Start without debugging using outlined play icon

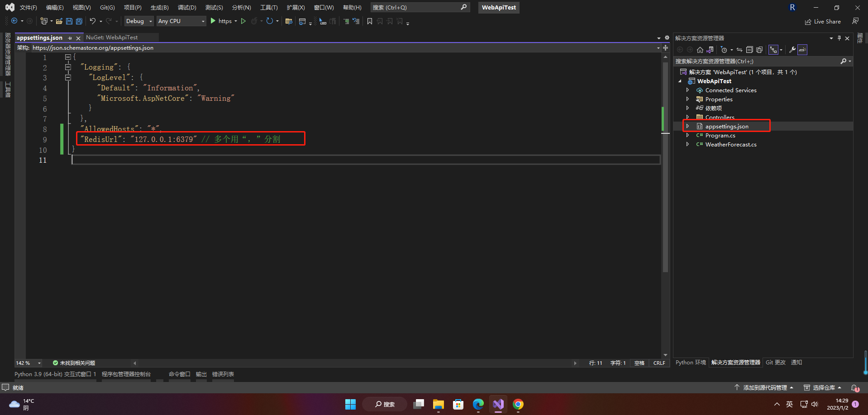pos(243,21)
